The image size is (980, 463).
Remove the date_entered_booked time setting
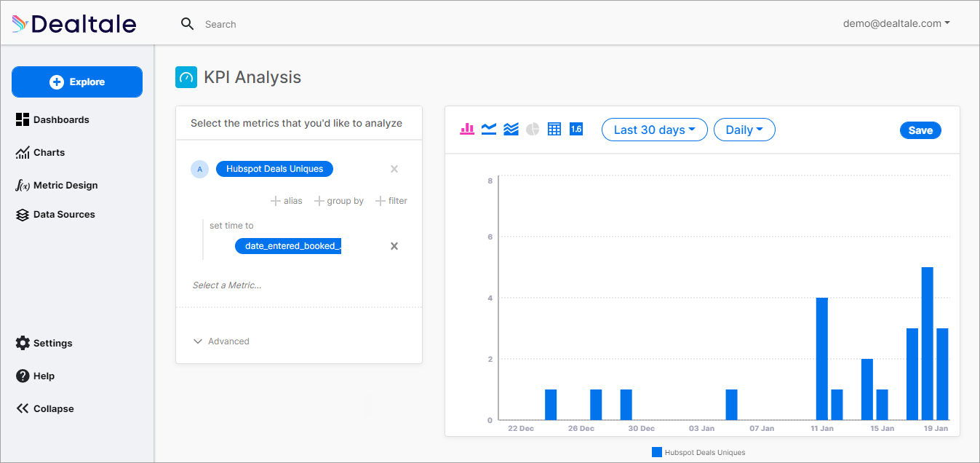pos(394,246)
